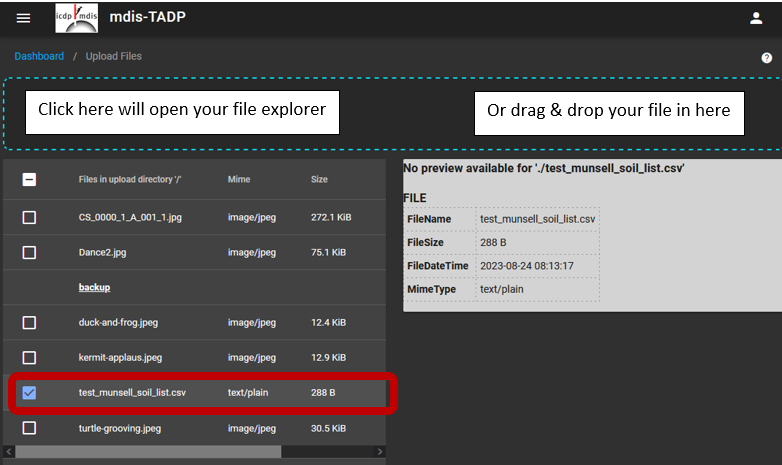Click the text/plain mime cell in file list

click(x=248, y=393)
